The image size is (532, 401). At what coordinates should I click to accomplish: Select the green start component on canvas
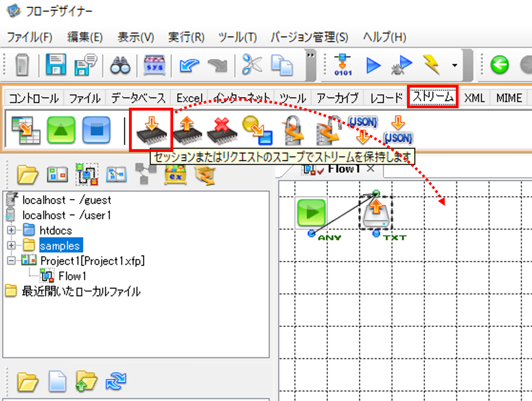(312, 213)
